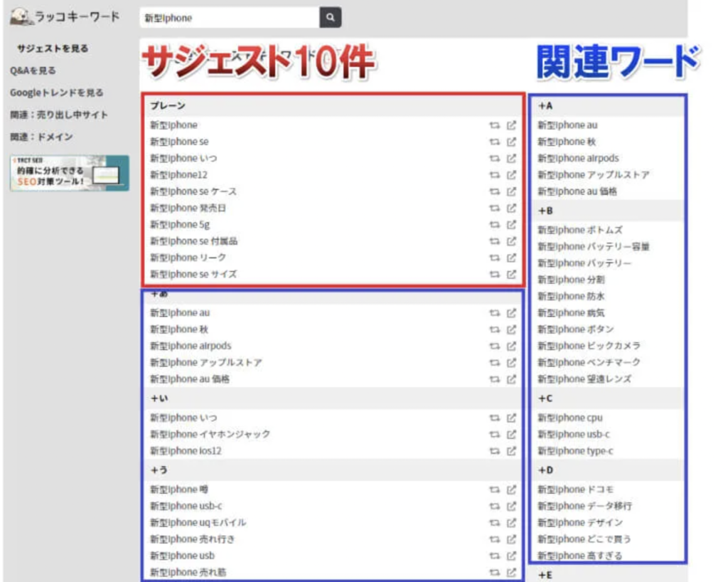External link icon for 新型iphone ios12
The image size is (728, 582).
coord(511,451)
